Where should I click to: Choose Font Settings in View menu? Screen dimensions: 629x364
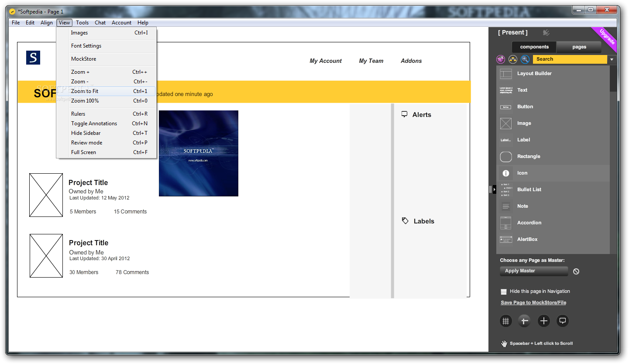107,46
